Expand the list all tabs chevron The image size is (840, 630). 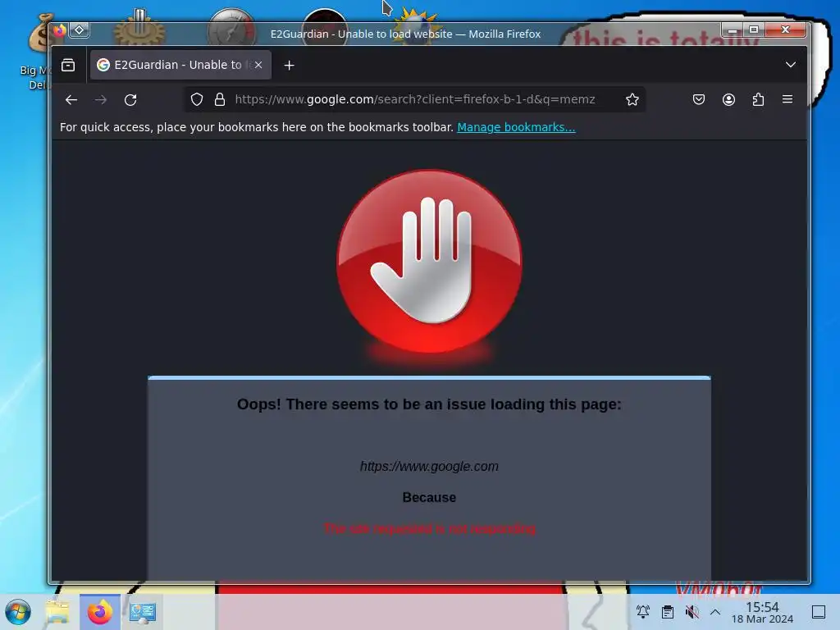coord(790,65)
